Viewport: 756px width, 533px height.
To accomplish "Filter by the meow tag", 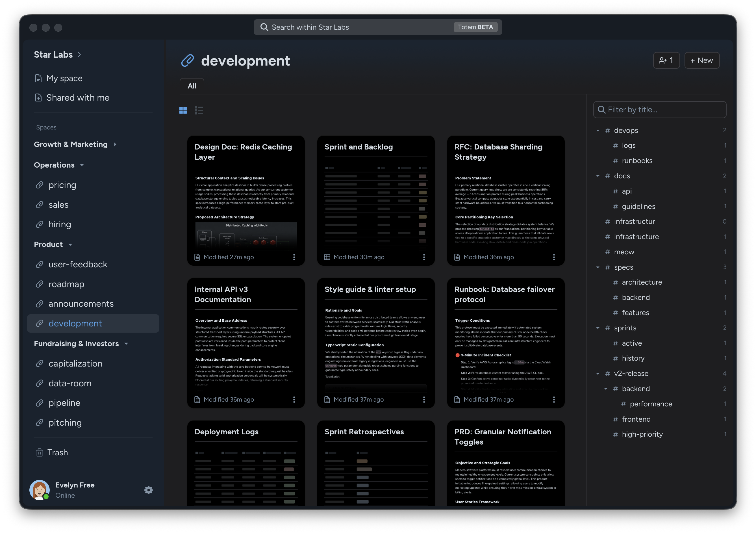I will coord(624,252).
